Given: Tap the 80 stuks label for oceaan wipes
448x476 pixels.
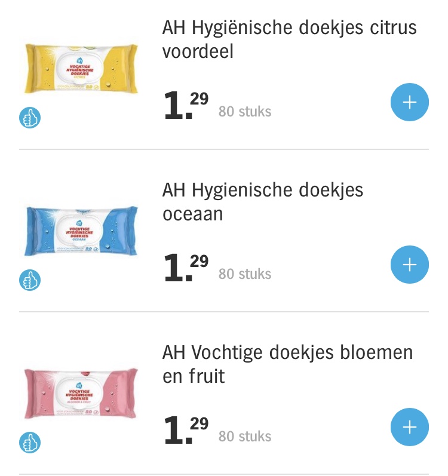Looking at the screenshot, I should pyautogui.click(x=245, y=274).
